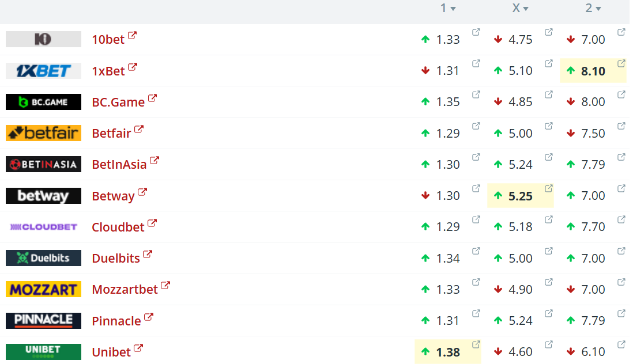
Task: Click Pinnacle's 5.24 draw odds
Action: pyautogui.click(x=521, y=321)
